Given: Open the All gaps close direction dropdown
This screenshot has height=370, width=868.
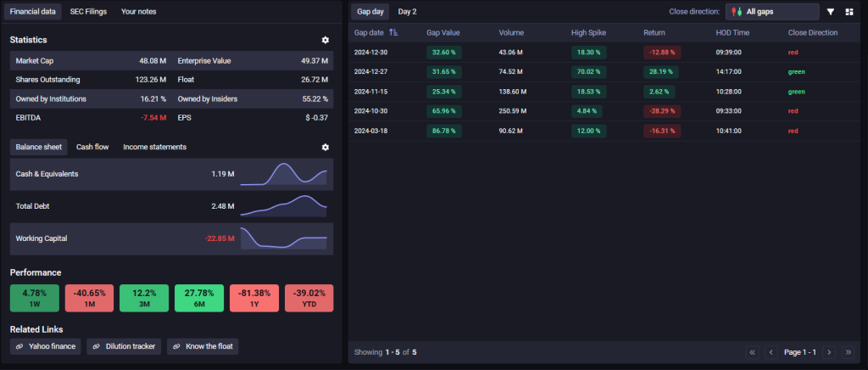Looking at the screenshot, I should click(x=772, y=12).
